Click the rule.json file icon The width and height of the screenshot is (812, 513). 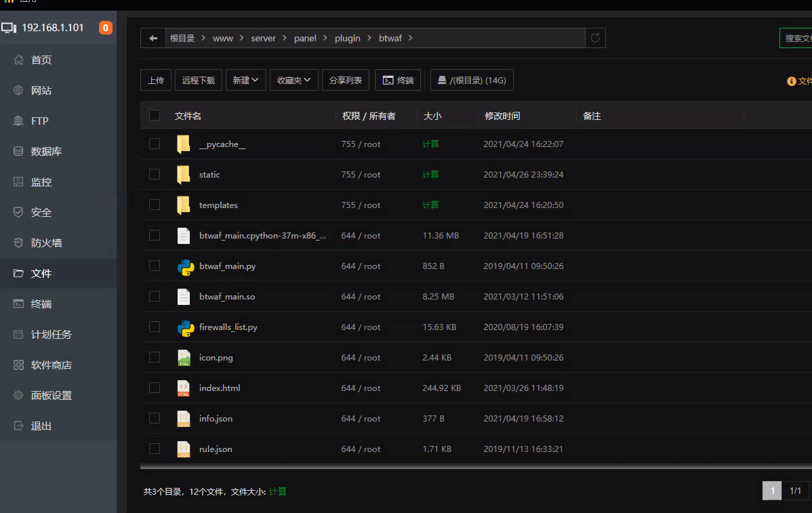click(184, 449)
